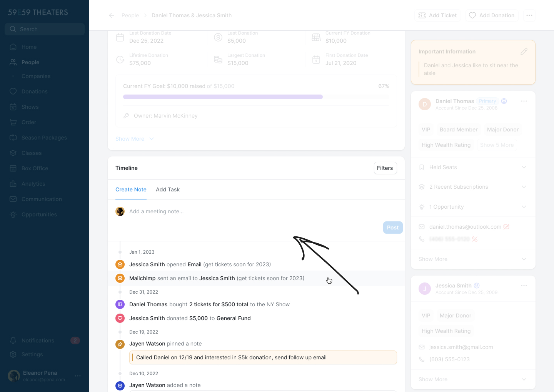Expand the 1 Opportunity section
Screen dimensions: 554x392
[x=524, y=207]
